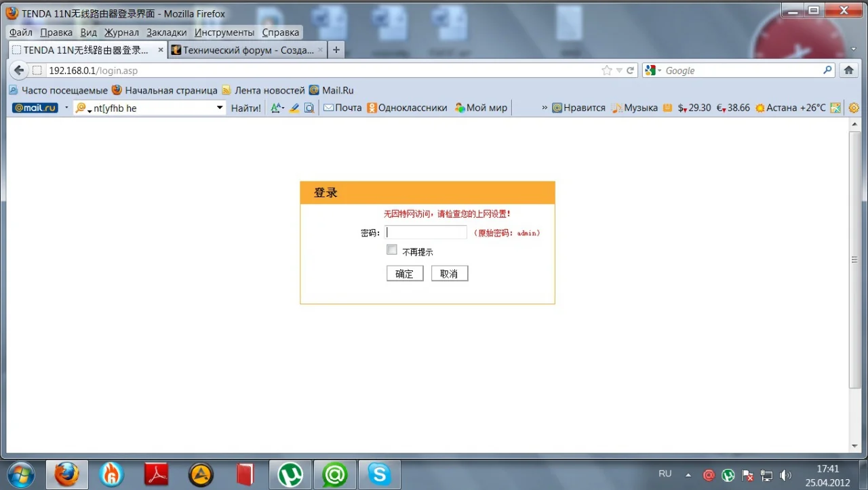The width and height of the screenshot is (868, 490).
Task: Show hidden tray icons arrow
Action: pos(688,474)
